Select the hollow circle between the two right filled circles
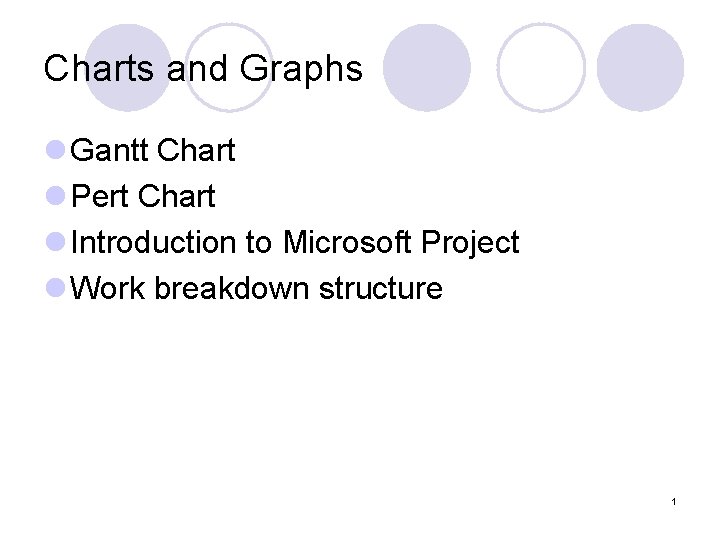The height and width of the screenshot is (540, 720). (x=541, y=67)
